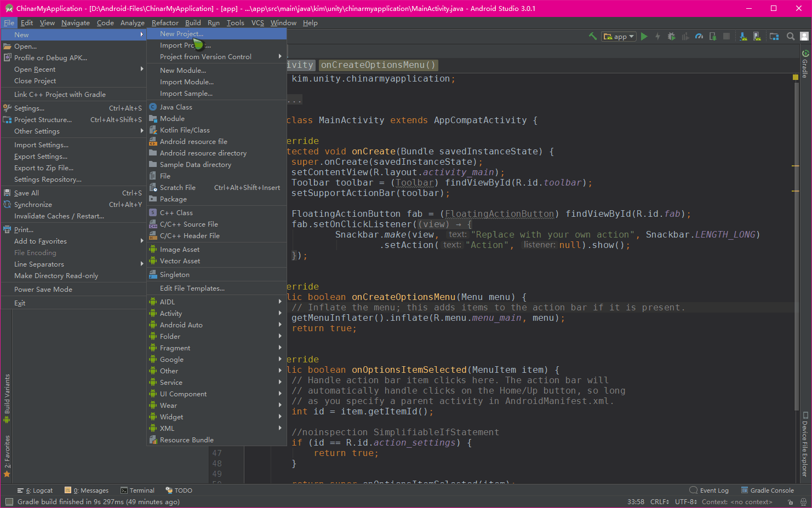Start debugging with the bug icon
812x508 pixels.
click(x=671, y=36)
